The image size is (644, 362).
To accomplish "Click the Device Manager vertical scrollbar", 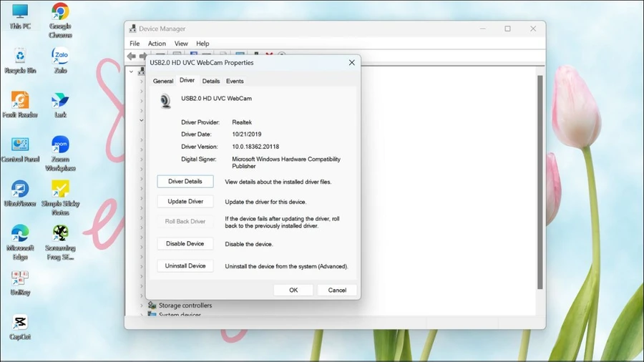I will tap(540, 182).
